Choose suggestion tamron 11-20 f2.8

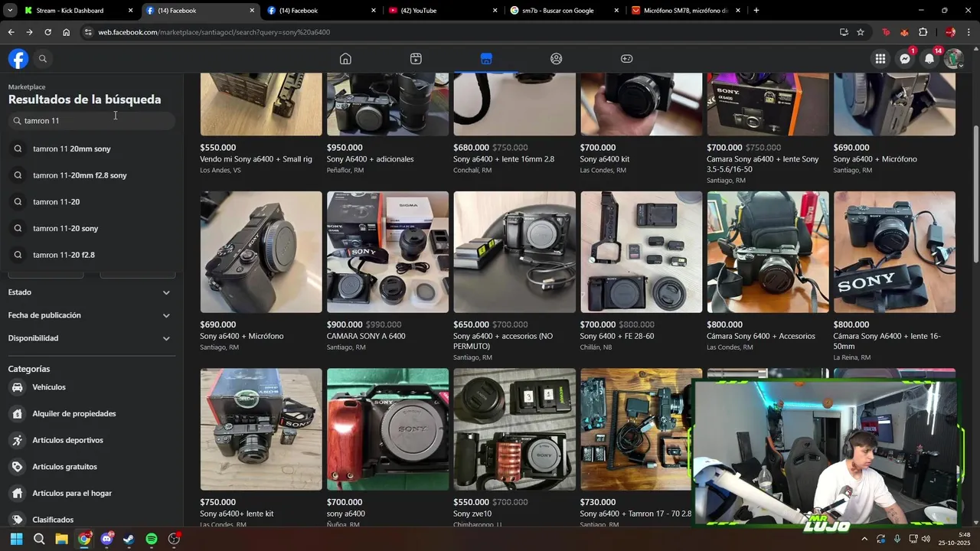pos(90,255)
